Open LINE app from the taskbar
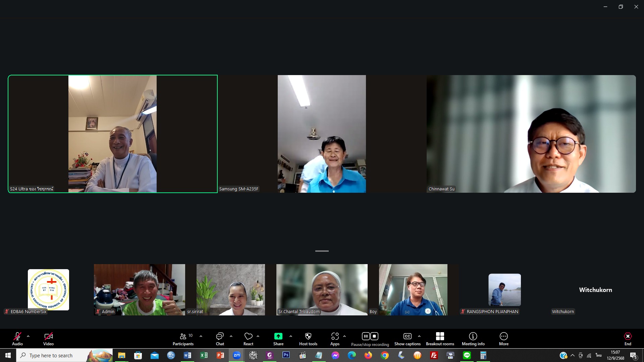 467,355
